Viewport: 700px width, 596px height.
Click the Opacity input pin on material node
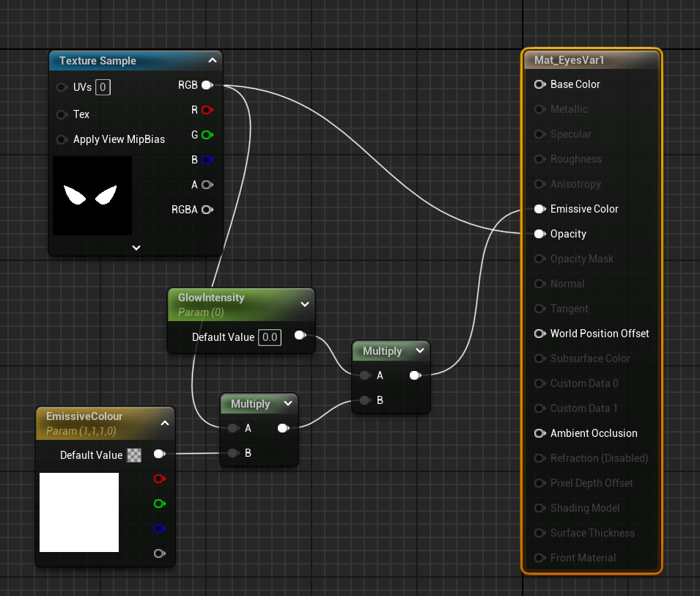pyautogui.click(x=539, y=234)
